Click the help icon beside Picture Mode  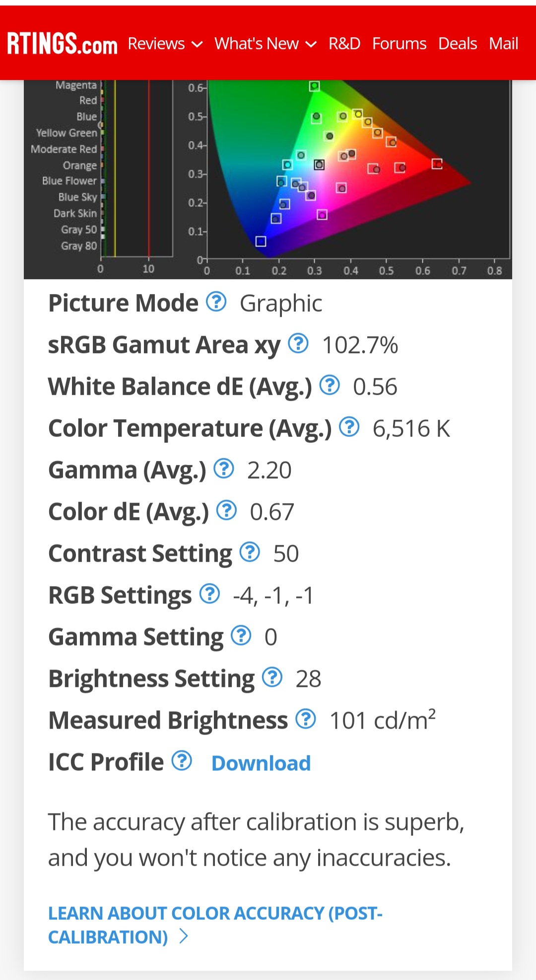[x=216, y=301]
